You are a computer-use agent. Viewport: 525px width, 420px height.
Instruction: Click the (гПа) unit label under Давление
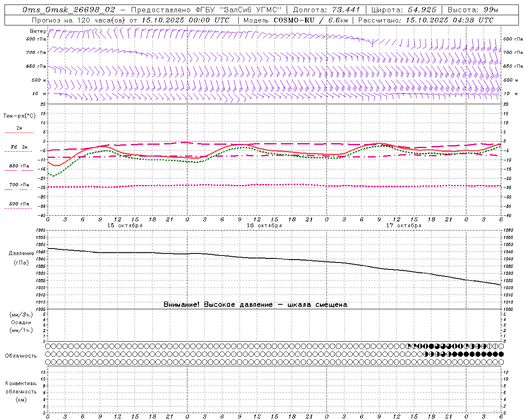click(21, 262)
